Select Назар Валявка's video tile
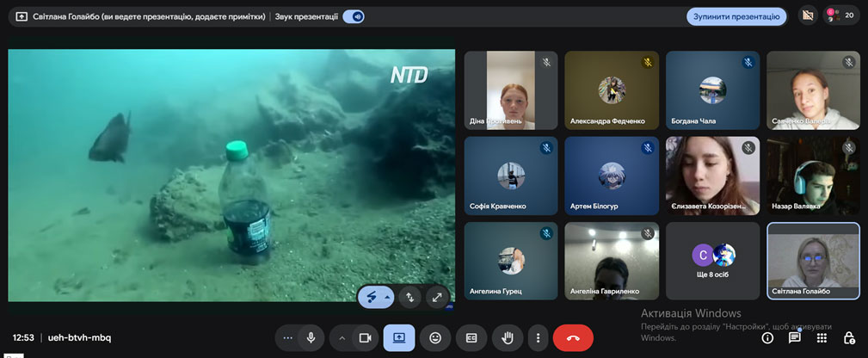 pyautogui.click(x=813, y=176)
